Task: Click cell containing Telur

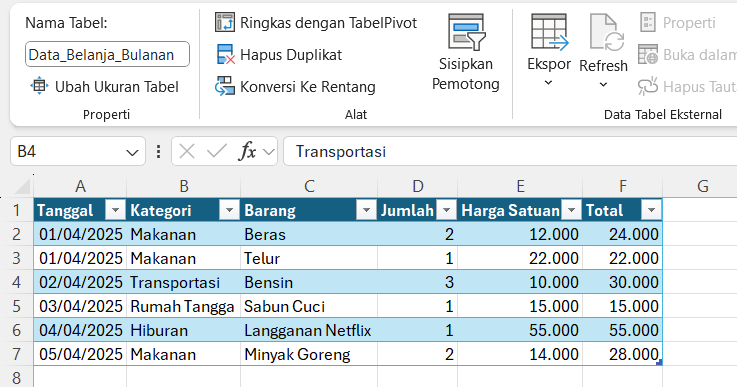Action: click(309, 258)
